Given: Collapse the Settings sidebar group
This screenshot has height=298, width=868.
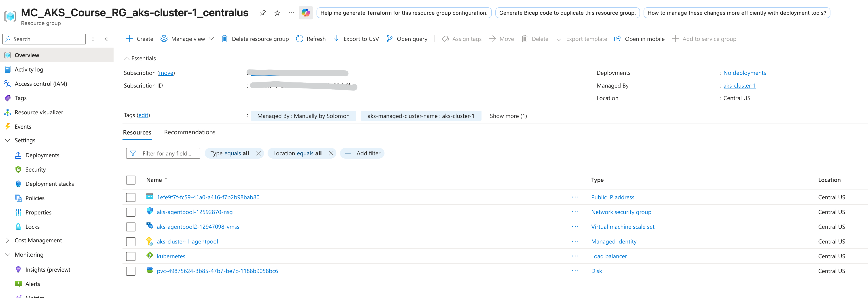Looking at the screenshot, I should pyautogui.click(x=7, y=141).
